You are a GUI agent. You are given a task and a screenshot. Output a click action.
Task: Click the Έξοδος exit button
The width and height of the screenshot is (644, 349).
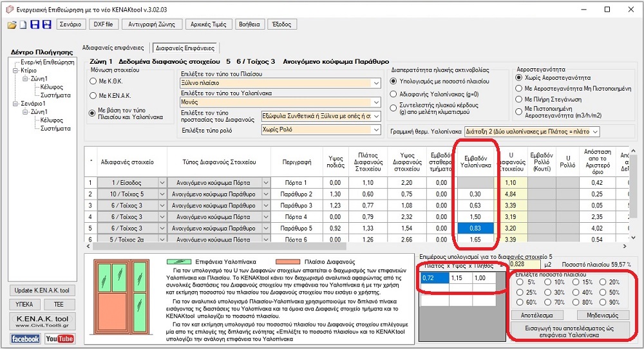282,24
